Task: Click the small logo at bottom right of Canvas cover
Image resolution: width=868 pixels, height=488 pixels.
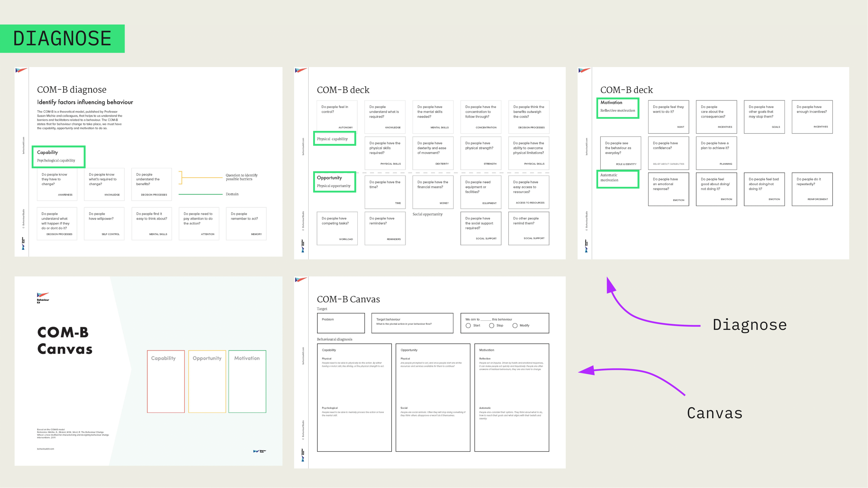Action: [x=259, y=451]
